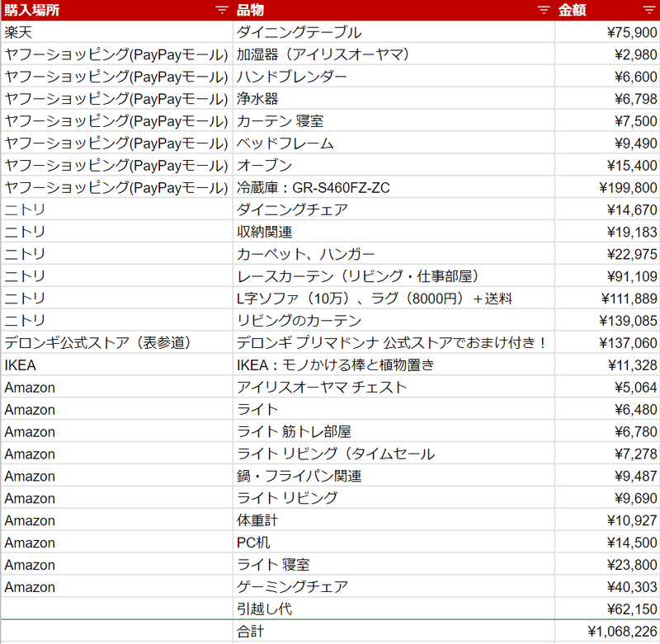660x644 pixels.
Task: Click the ¥14,670 amount cell
Action: (607, 209)
